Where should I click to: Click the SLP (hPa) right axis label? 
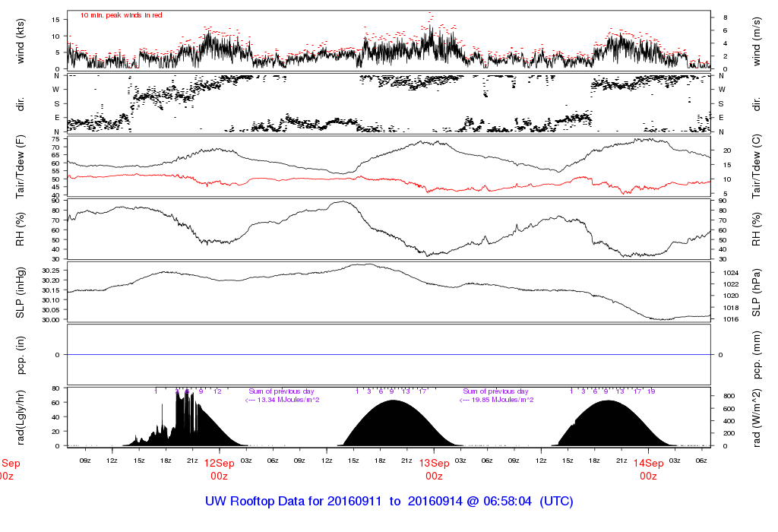(x=757, y=293)
